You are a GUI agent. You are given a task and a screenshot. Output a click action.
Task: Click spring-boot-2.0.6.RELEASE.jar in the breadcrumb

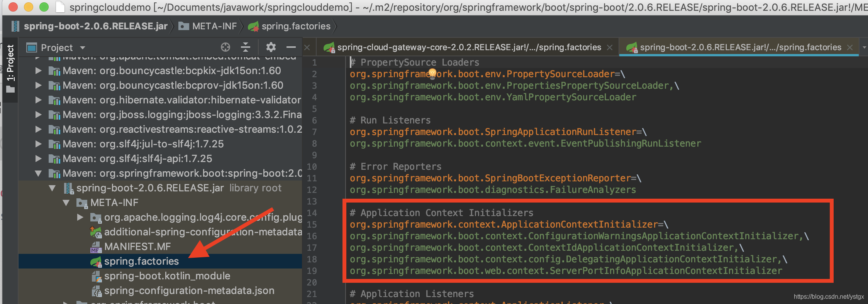coord(96,26)
